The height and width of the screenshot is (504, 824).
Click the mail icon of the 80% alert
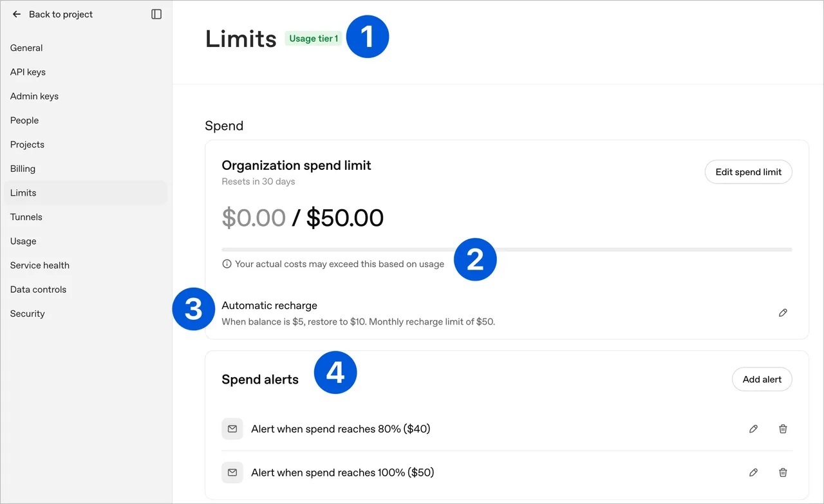click(x=232, y=429)
